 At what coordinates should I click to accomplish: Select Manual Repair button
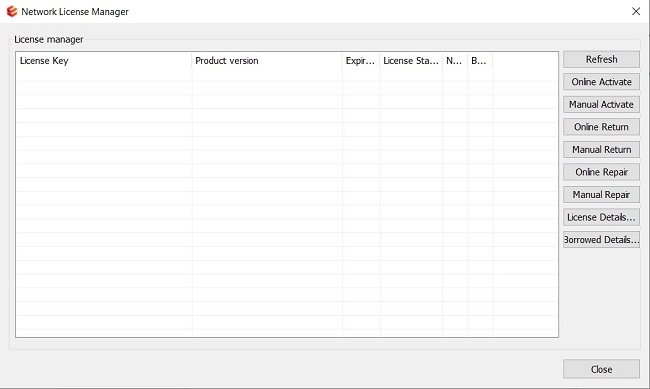(601, 194)
